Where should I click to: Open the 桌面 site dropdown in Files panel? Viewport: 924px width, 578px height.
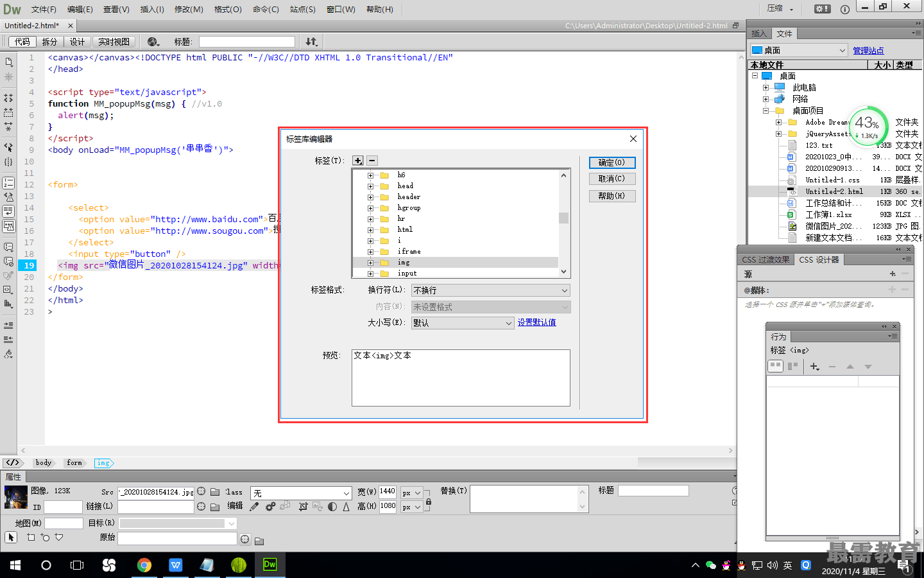pyautogui.click(x=799, y=50)
